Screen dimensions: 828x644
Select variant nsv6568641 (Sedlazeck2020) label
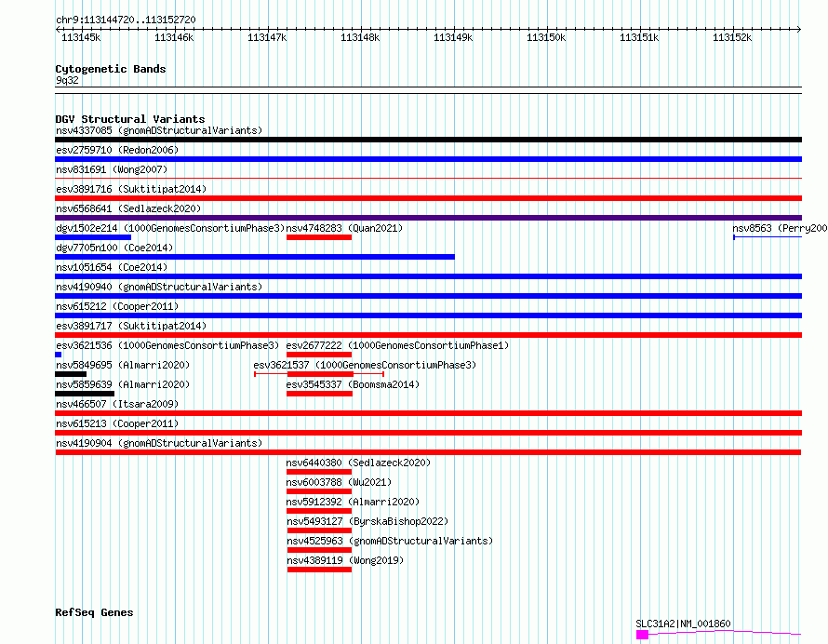pyautogui.click(x=128, y=208)
